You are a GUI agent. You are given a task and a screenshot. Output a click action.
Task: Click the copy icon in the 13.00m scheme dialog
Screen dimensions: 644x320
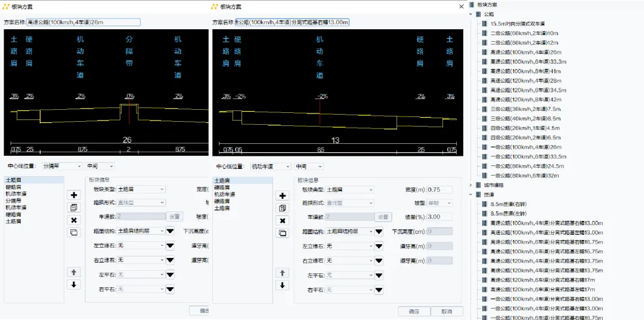(x=282, y=208)
